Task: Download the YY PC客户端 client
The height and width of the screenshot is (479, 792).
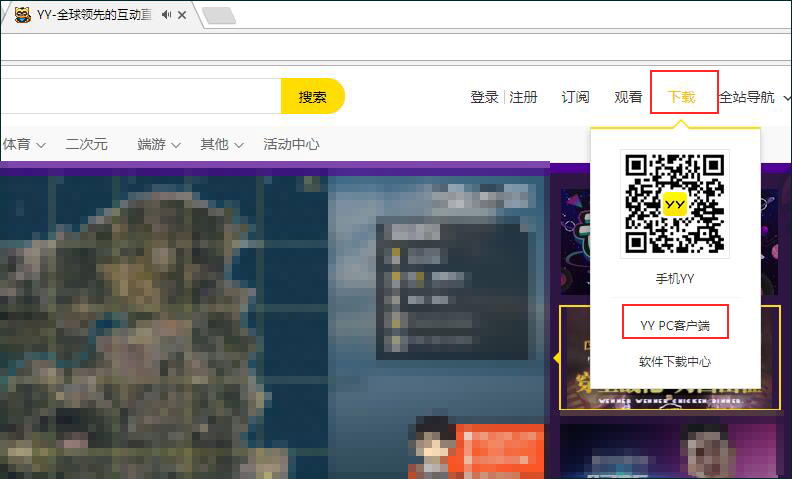Action: click(675, 325)
